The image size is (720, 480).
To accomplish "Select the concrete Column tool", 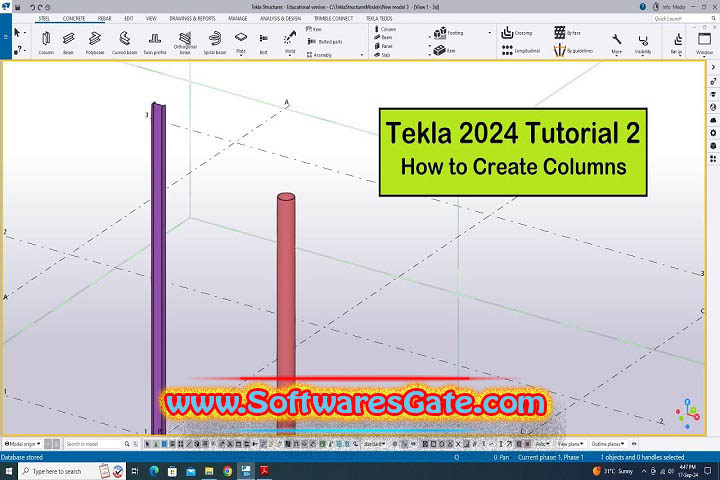I will tap(385, 29).
